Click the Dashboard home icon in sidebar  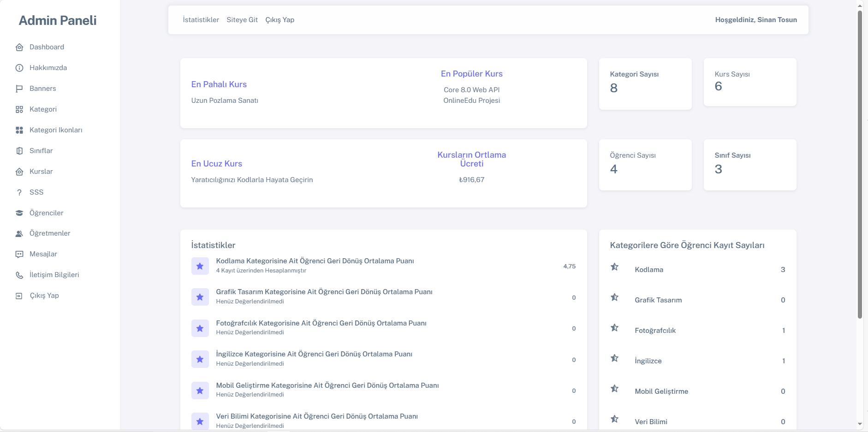(19, 47)
